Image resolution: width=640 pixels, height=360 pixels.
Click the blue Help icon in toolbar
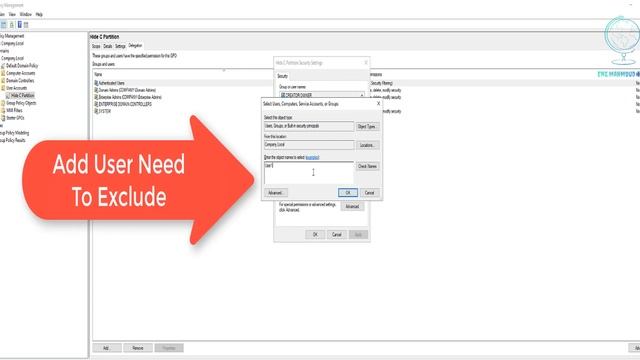pyautogui.click(x=19, y=25)
